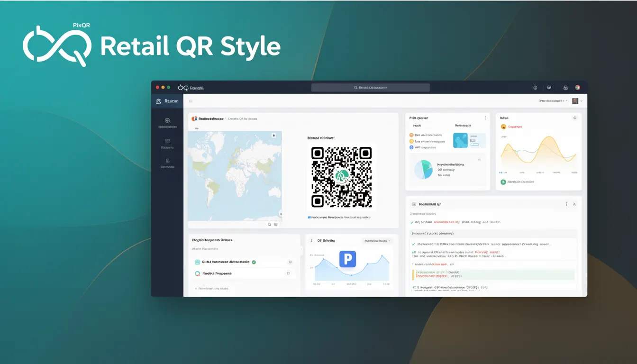Click the calendar-style icon in the title bar
The height and width of the screenshot is (364, 637).
[565, 88]
